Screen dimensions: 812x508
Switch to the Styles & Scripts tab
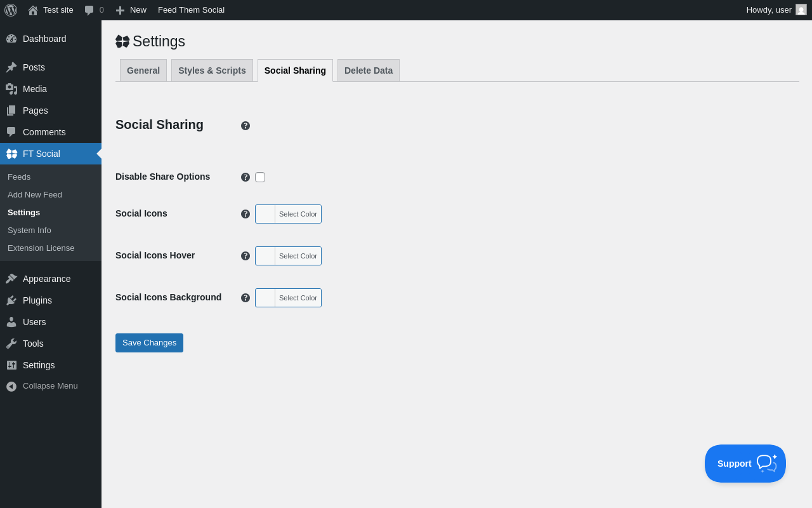[212, 70]
